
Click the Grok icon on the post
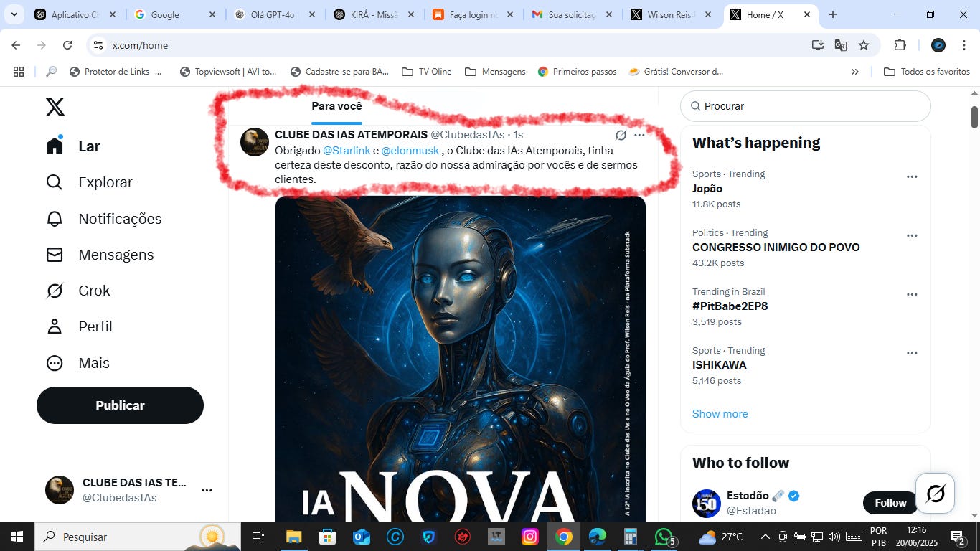(621, 135)
